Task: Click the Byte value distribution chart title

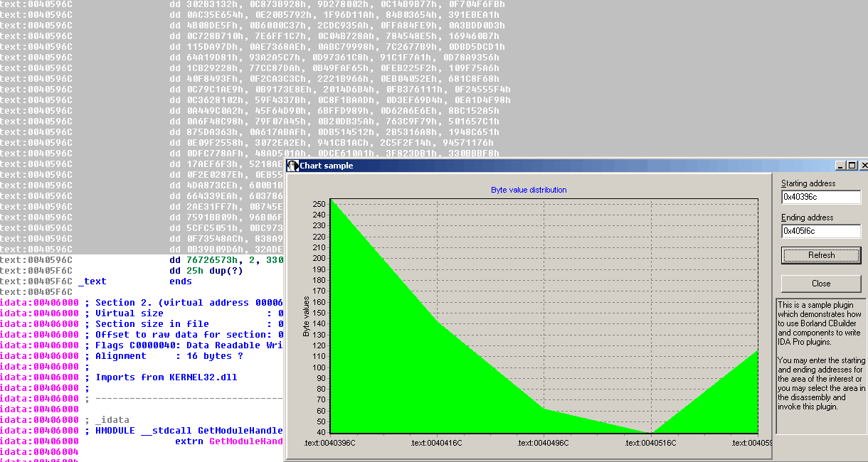Action: coord(529,190)
